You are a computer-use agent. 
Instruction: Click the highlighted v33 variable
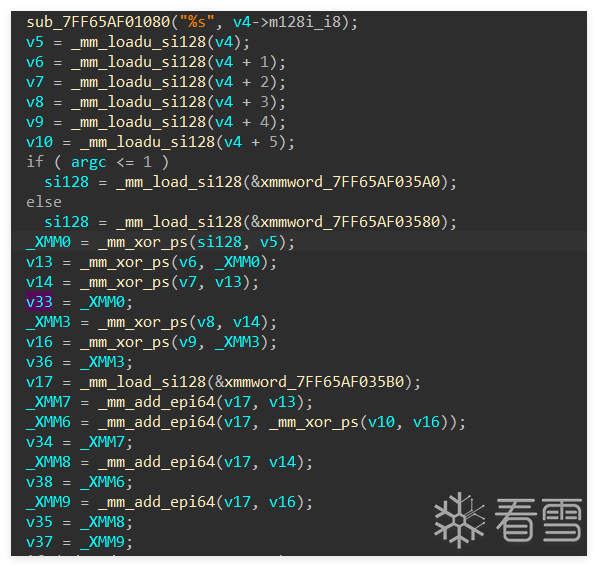tap(39, 302)
